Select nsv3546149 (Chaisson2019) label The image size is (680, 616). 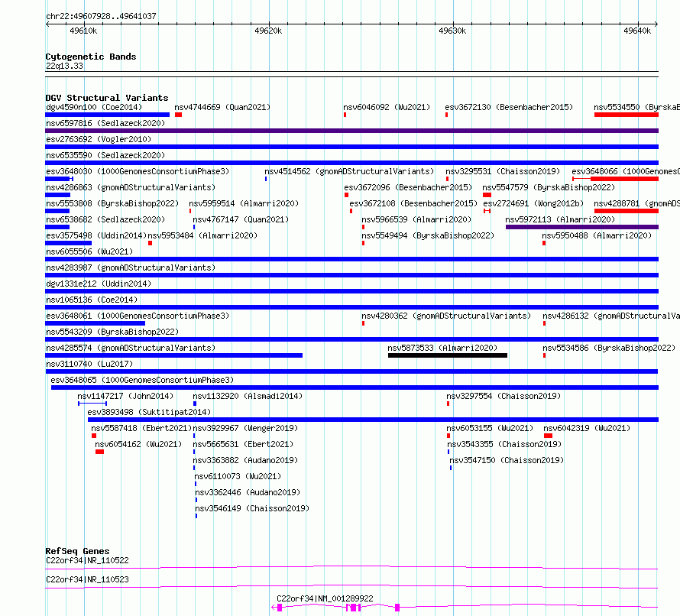pos(252,508)
